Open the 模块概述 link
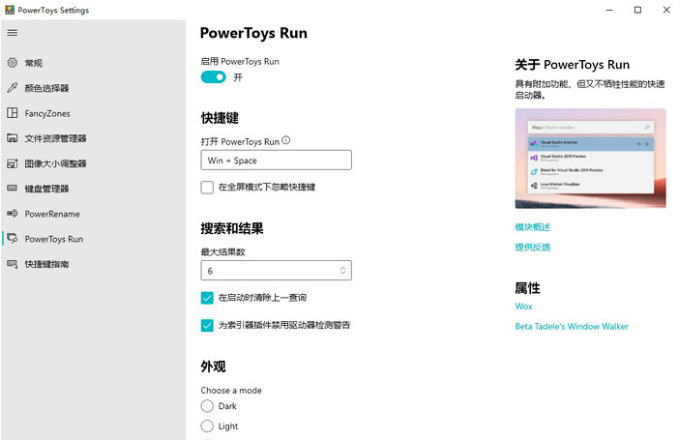The image size is (695, 440). 532,227
